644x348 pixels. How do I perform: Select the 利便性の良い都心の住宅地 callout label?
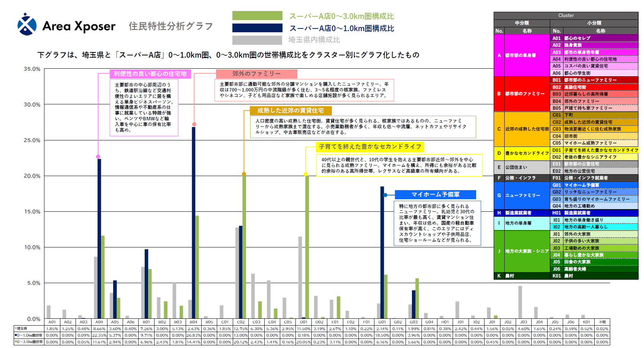tap(150, 74)
